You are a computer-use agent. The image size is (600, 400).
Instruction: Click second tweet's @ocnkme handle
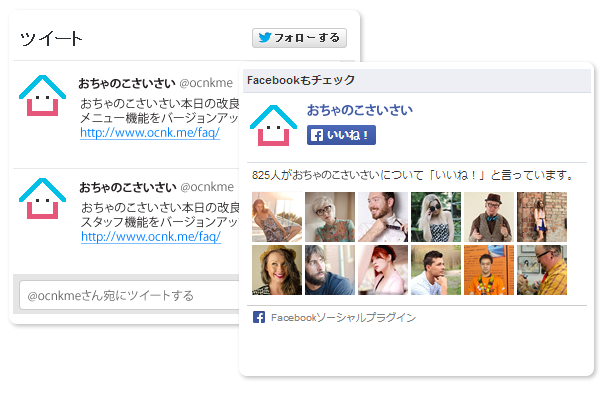pos(207,187)
